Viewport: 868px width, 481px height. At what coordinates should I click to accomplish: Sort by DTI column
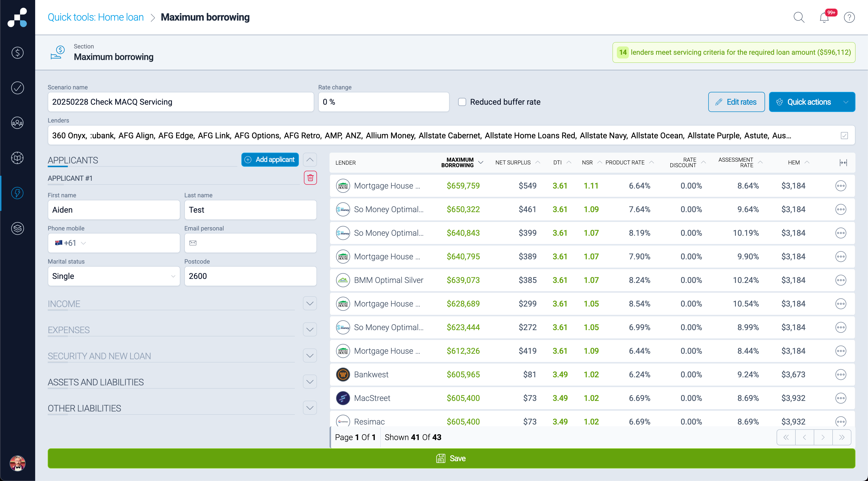562,163
